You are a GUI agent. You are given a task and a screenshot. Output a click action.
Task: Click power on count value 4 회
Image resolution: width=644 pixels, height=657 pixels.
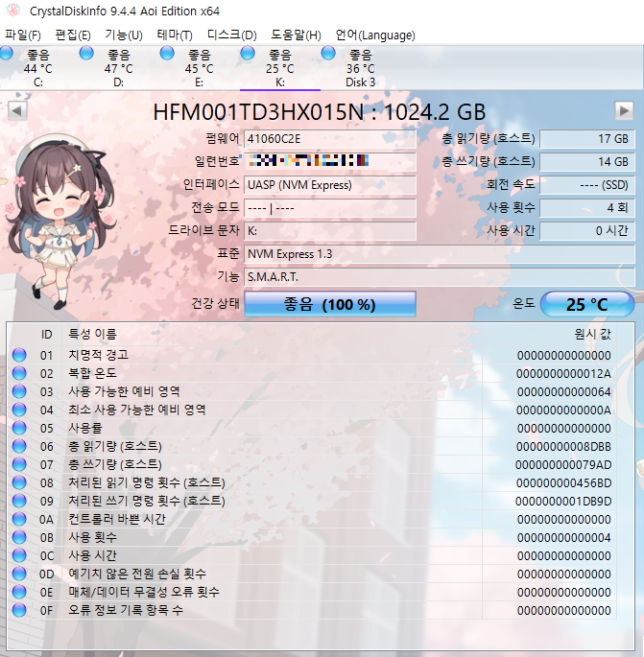point(587,208)
